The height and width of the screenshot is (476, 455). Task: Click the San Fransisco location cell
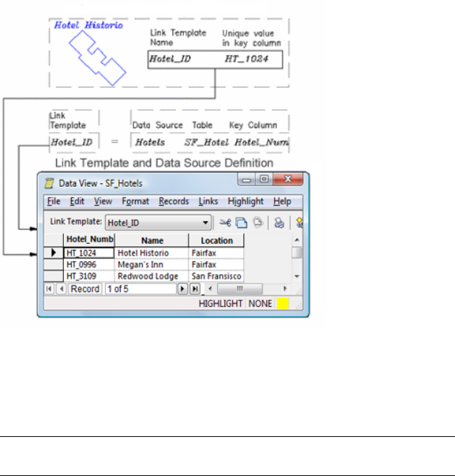[216, 276]
